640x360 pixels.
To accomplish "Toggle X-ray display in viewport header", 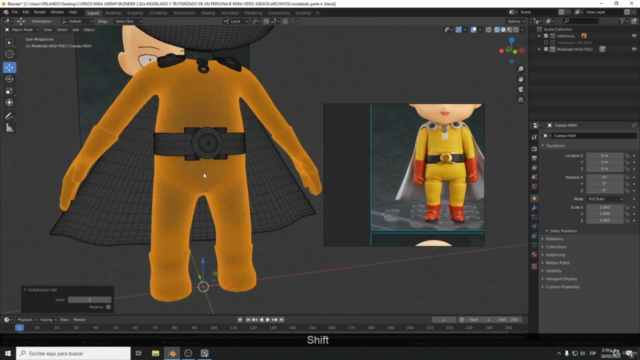I will coord(489,30).
